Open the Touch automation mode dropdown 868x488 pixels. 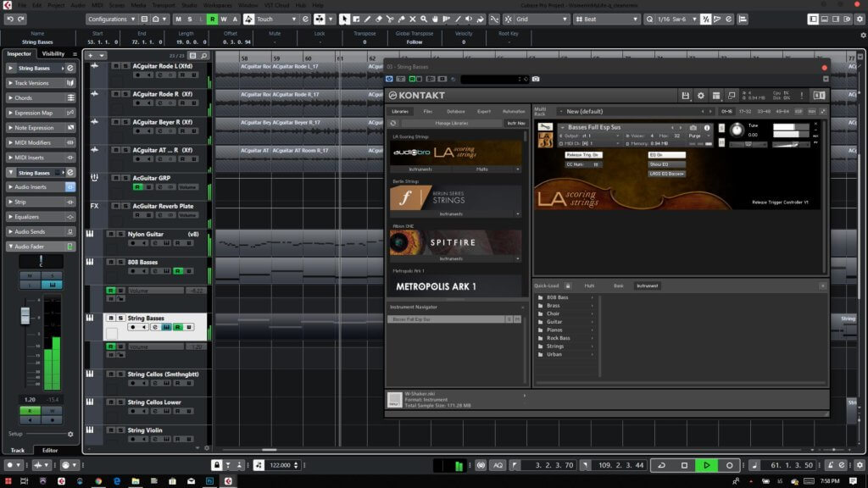click(278, 19)
